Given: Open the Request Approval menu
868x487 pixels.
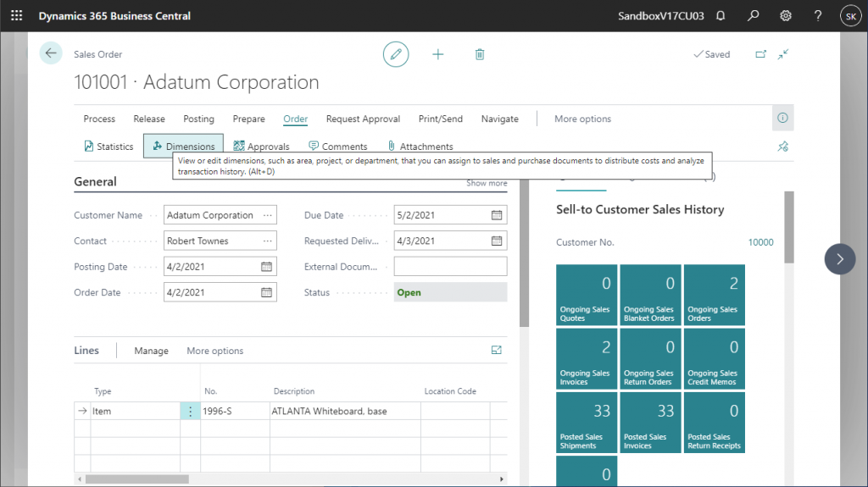Looking at the screenshot, I should tap(363, 119).
